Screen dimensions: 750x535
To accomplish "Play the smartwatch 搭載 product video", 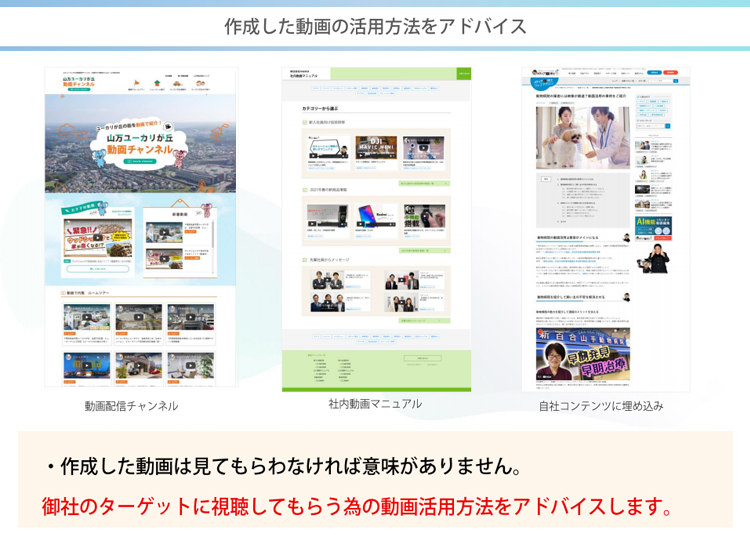I will pyautogui.click(x=424, y=216).
